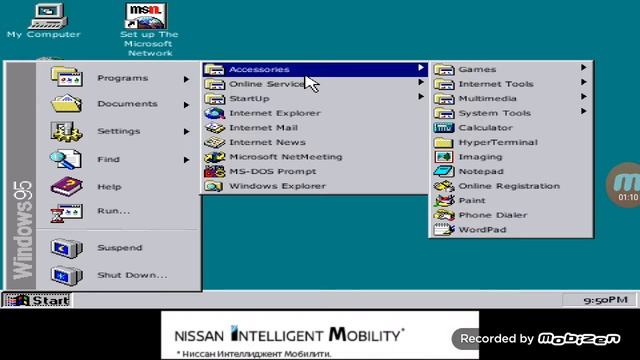640x360 pixels.
Task: Tap the Mobizen recording timer bubble
Action: [624, 185]
